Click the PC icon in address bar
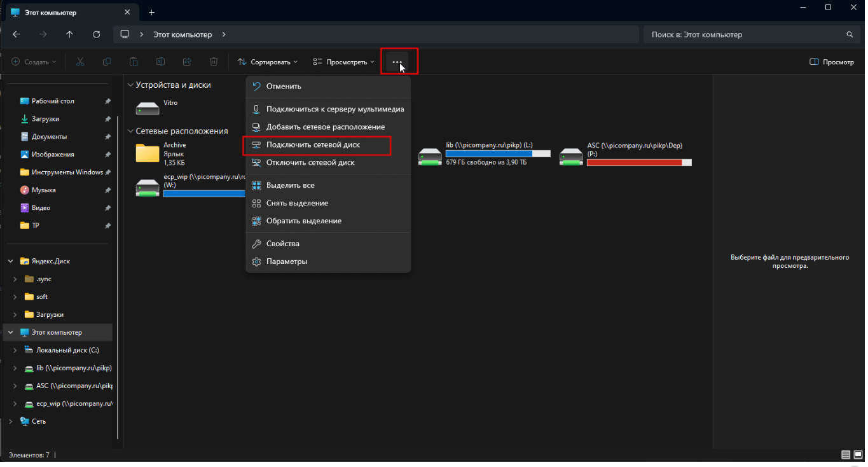 (125, 34)
